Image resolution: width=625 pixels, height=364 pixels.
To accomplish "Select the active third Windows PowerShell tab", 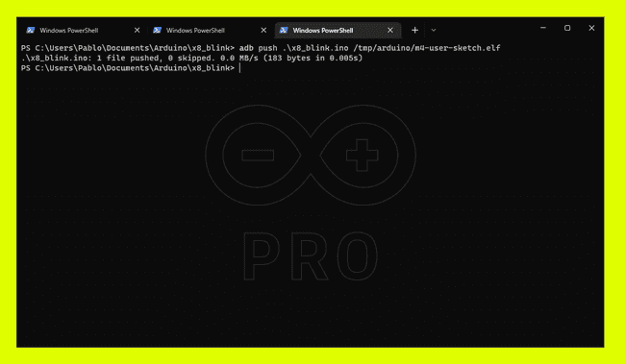I will tap(337, 31).
